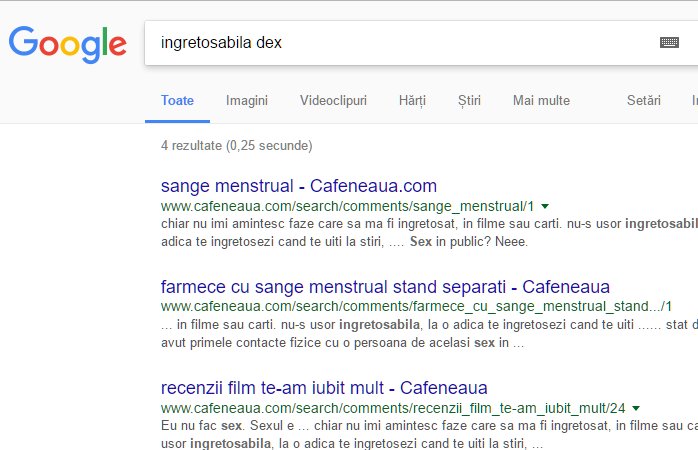Expand the Mai multe menu

[541, 101]
